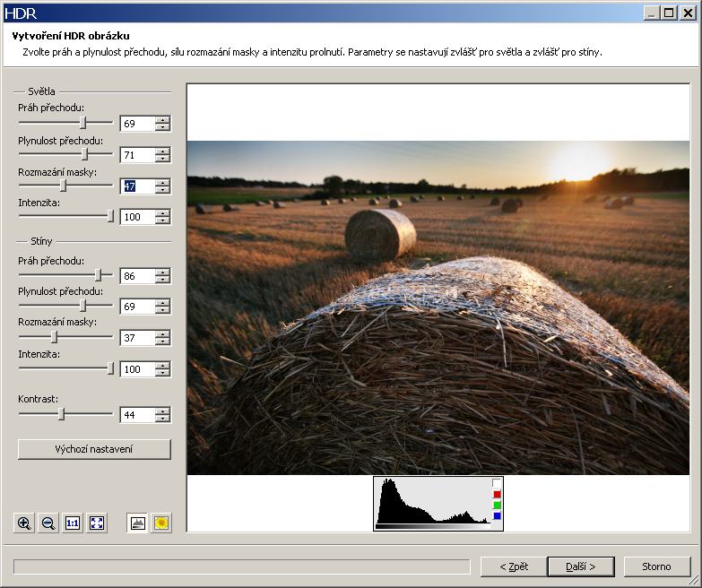Select the red channel in histogram
The height and width of the screenshot is (588, 702).
tap(497, 494)
